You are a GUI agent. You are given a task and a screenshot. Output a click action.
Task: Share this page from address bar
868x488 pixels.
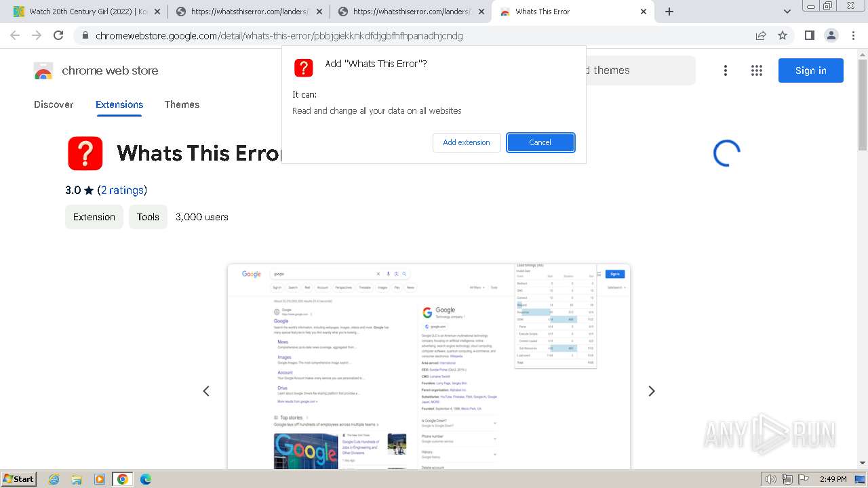pyautogui.click(x=761, y=36)
